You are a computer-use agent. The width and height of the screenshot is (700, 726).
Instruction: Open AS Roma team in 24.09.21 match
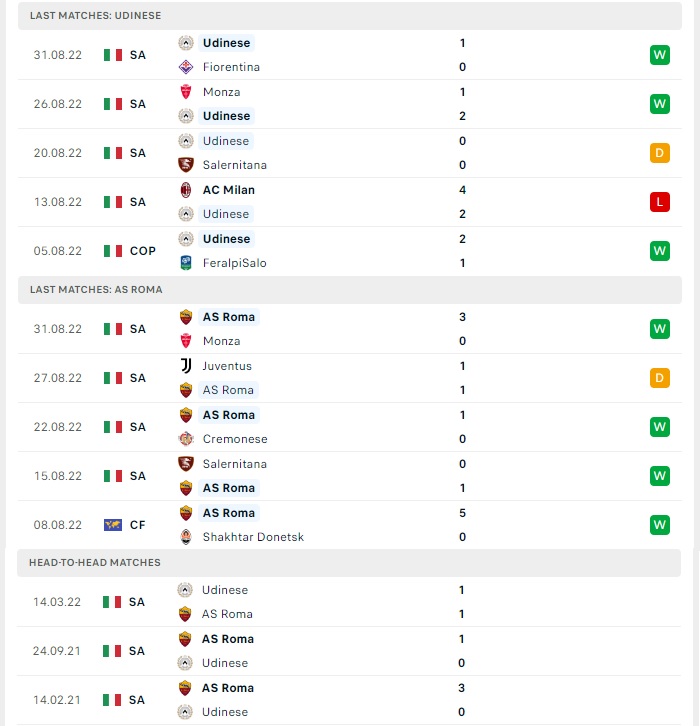pos(228,639)
